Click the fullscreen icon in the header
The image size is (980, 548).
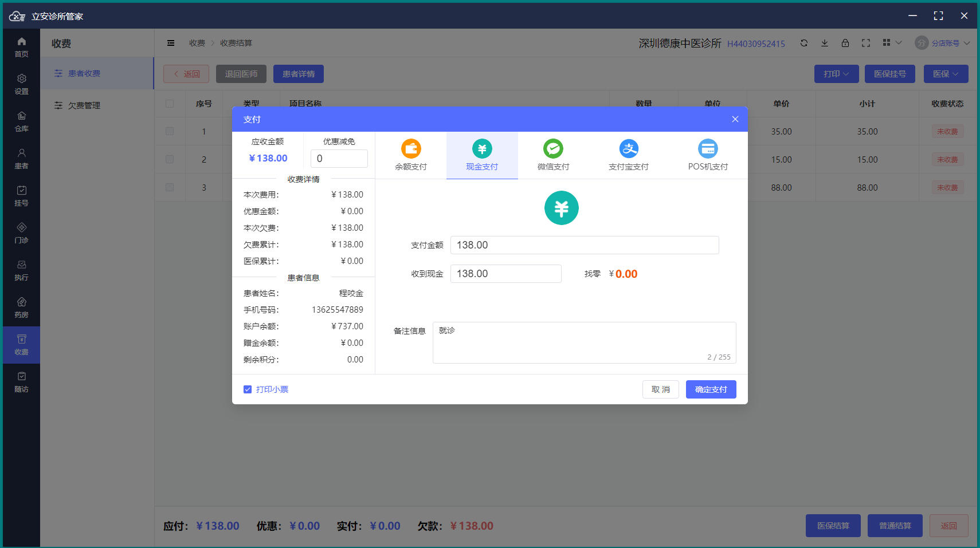coord(866,43)
